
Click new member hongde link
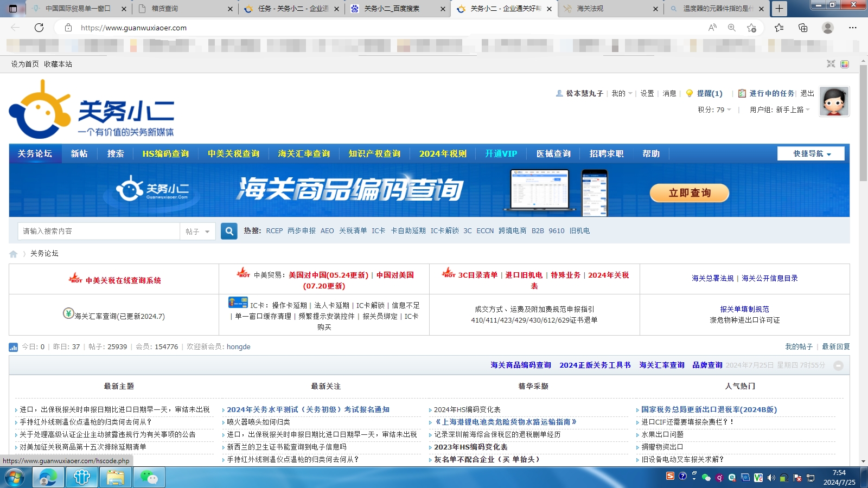pyautogui.click(x=238, y=347)
